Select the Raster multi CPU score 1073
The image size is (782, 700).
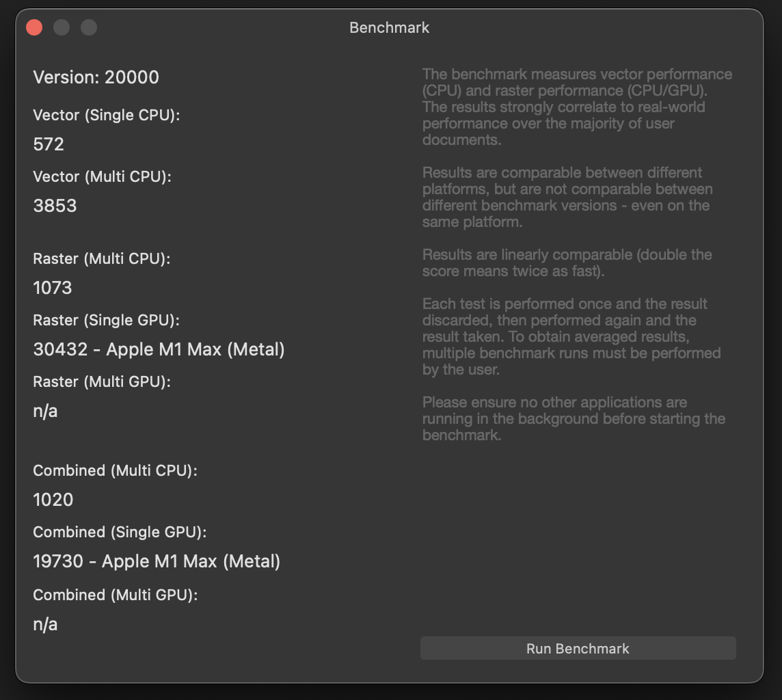pos(53,288)
